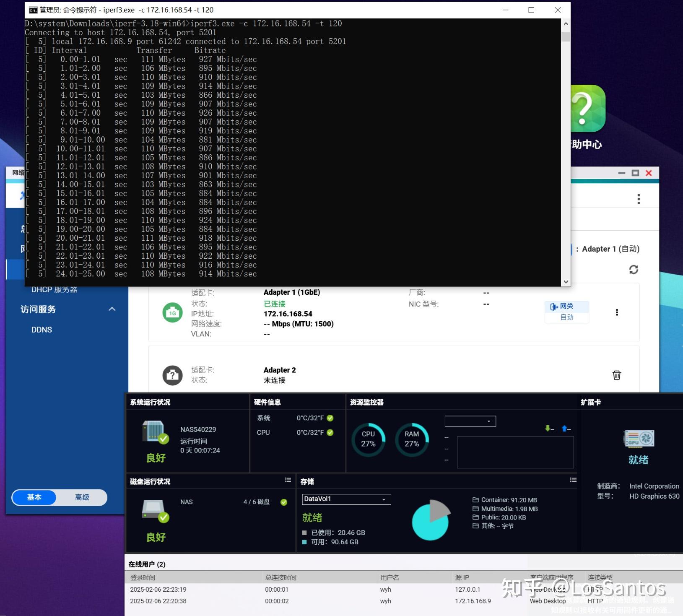
Task: Click the CPU 27% usage gauge
Action: click(x=368, y=439)
